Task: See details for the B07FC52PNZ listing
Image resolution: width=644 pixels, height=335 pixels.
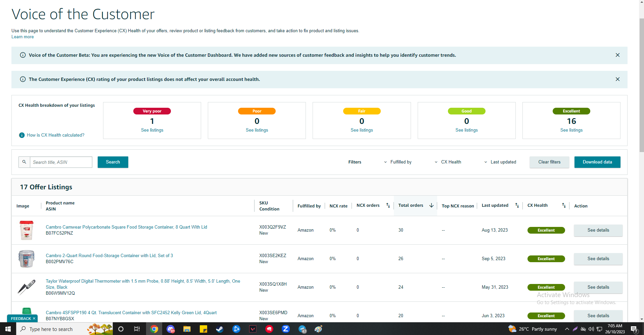Action: coord(598,230)
